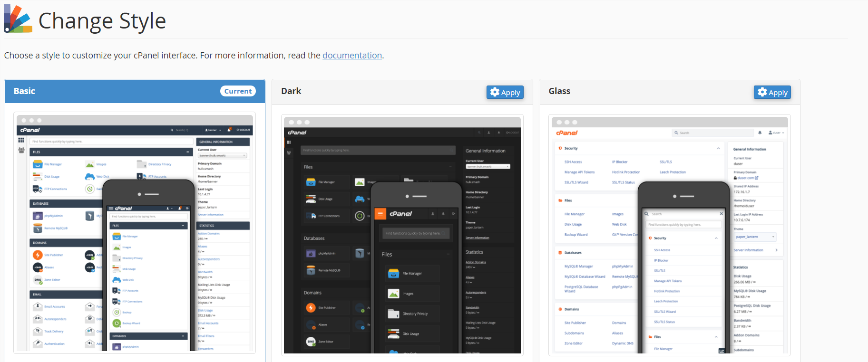Click the search field in Glass preview
This screenshot has width=868, height=362.
tap(713, 133)
